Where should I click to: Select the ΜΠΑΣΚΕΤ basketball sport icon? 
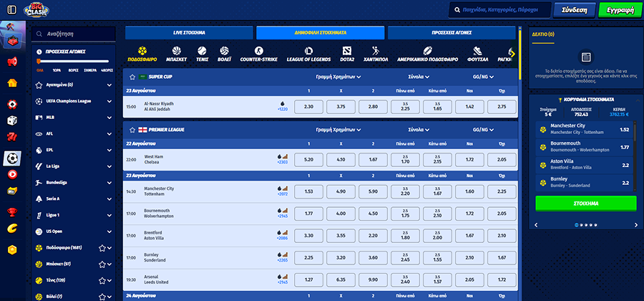click(x=177, y=54)
